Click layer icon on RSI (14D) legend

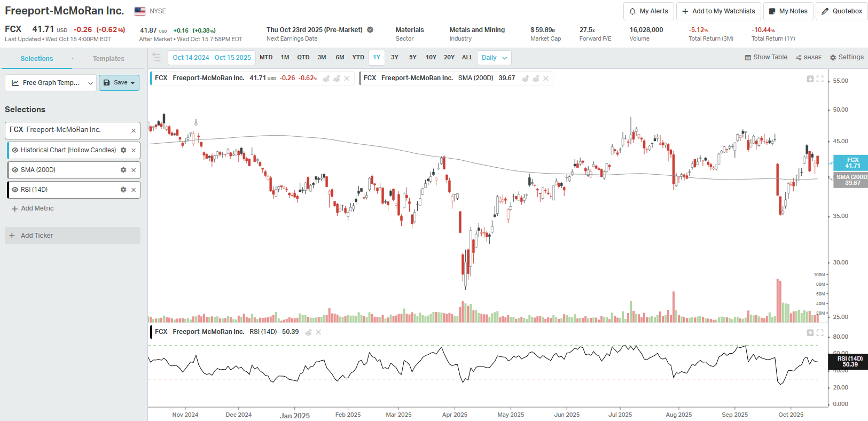point(308,332)
